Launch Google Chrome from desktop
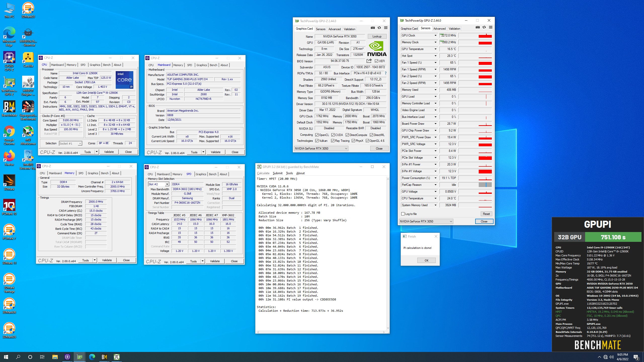Screen dimensions: 644x362 9,135
